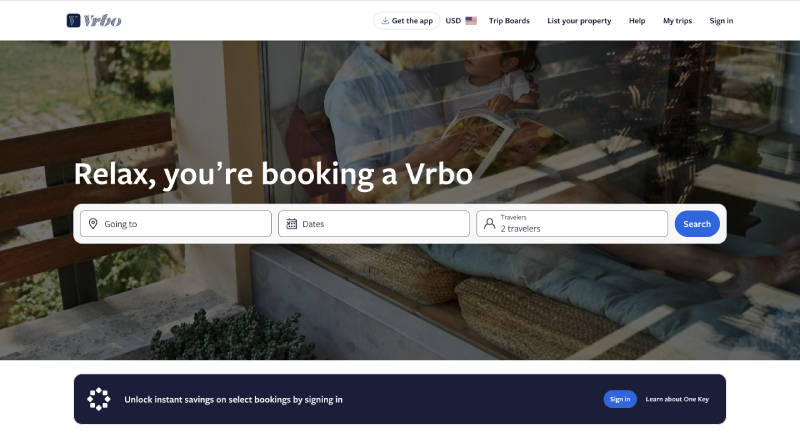Expand the Travelers selector showing 2 travelers
This screenshot has height=433, width=800.
[572, 223]
